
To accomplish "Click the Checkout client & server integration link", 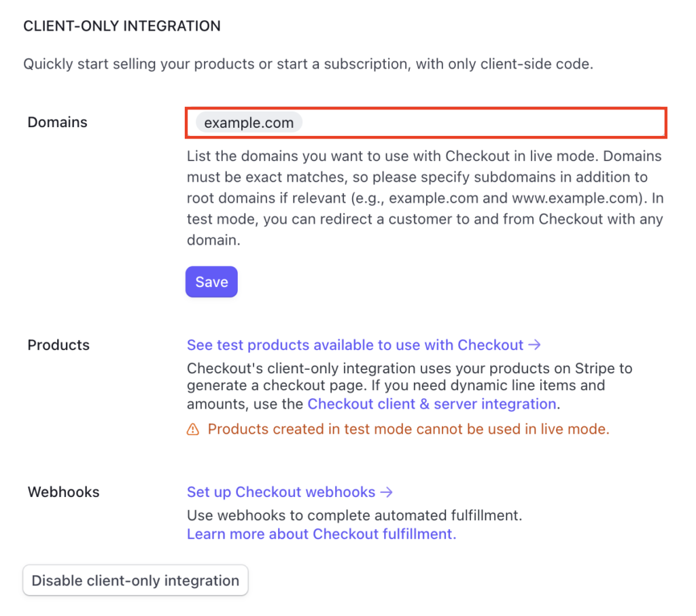I will [x=432, y=404].
